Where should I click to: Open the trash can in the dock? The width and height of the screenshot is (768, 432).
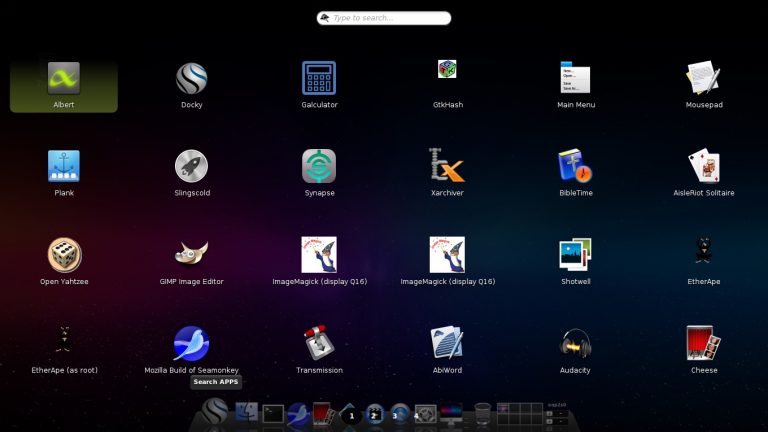pyautogui.click(x=482, y=413)
